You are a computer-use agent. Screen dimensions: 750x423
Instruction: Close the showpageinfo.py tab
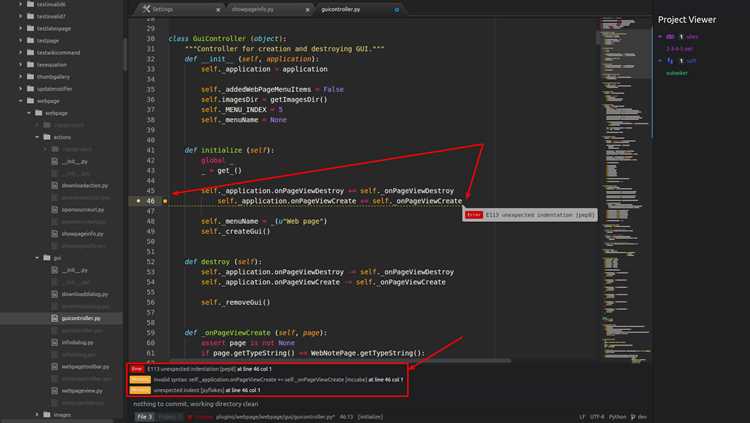tap(308, 10)
